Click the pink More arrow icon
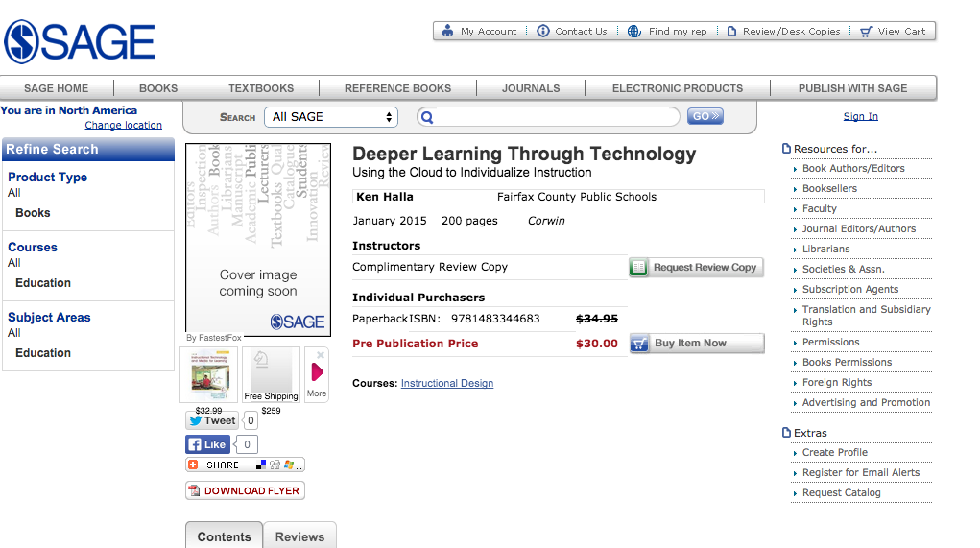This screenshot has height=548, width=980. tap(317, 372)
